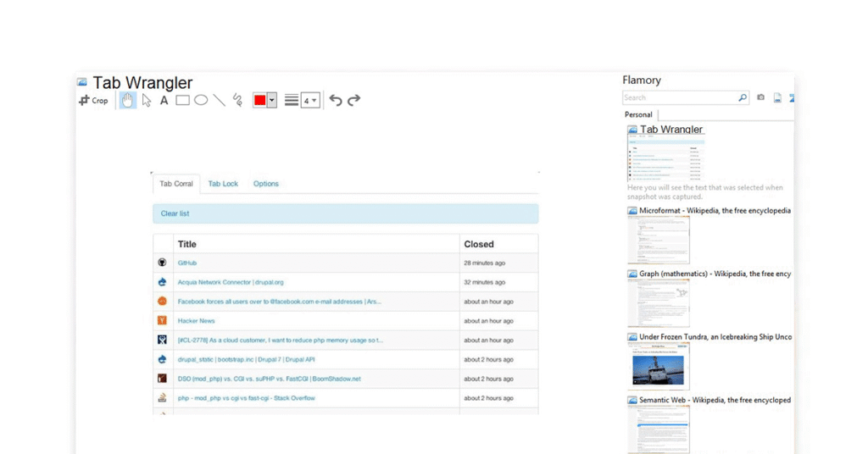The height and width of the screenshot is (454, 868).
Task: Open the color dropdown arrow
Action: coord(272,101)
